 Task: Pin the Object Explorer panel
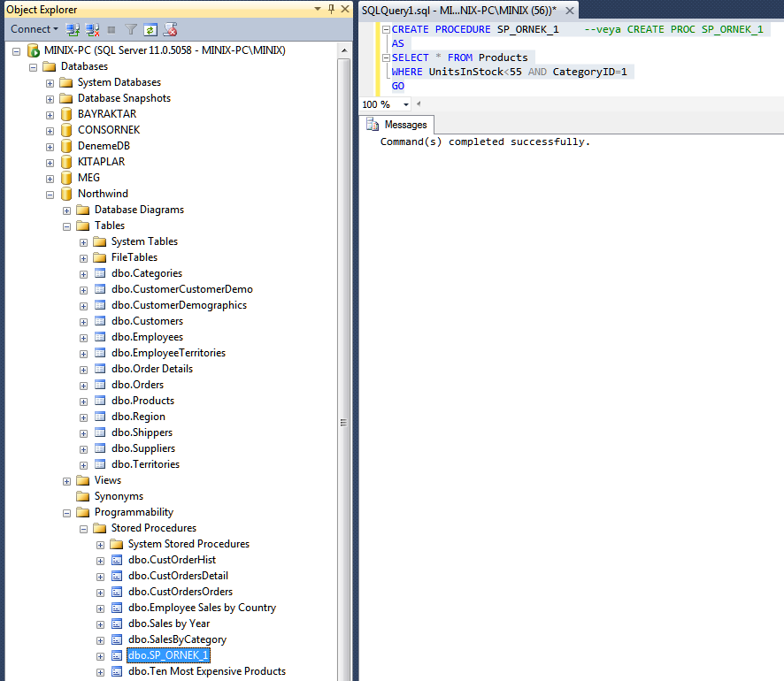click(331, 9)
